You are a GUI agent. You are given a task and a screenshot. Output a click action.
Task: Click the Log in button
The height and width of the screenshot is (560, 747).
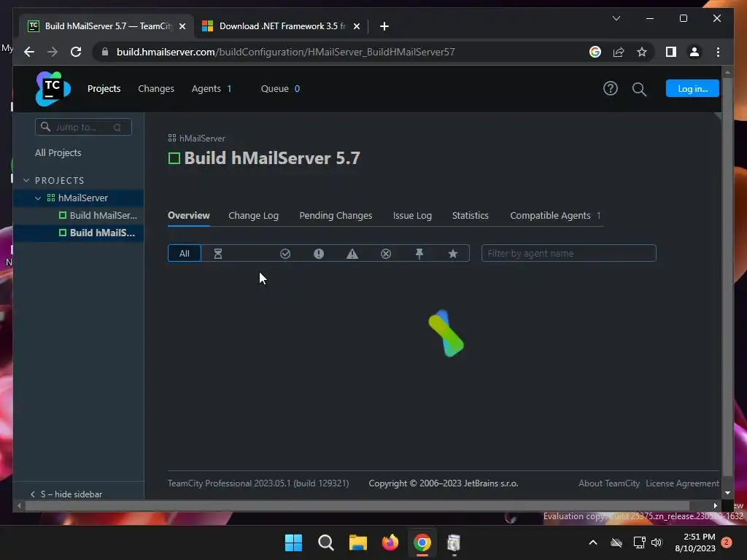tap(692, 88)
